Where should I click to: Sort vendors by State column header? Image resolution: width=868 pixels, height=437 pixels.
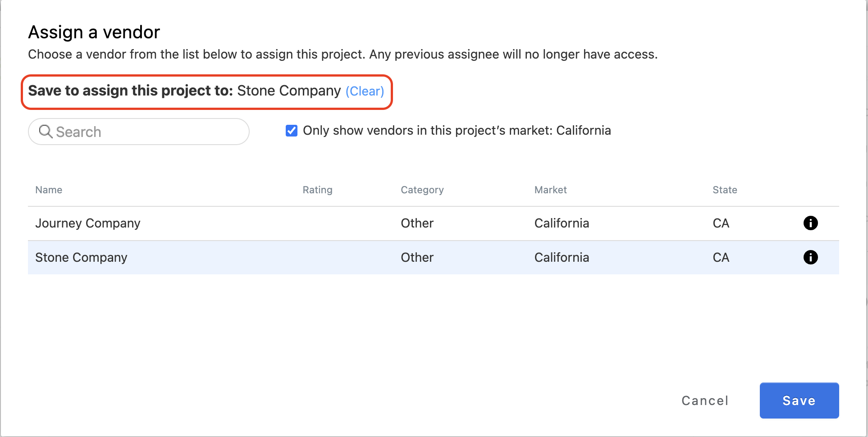(725, 190)
